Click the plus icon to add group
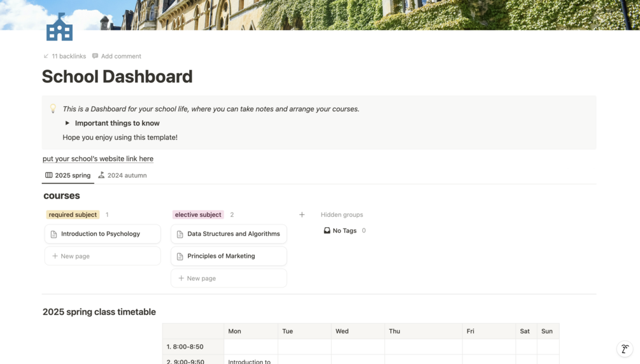This screenshot has height=364, width=640. [302, 214]
